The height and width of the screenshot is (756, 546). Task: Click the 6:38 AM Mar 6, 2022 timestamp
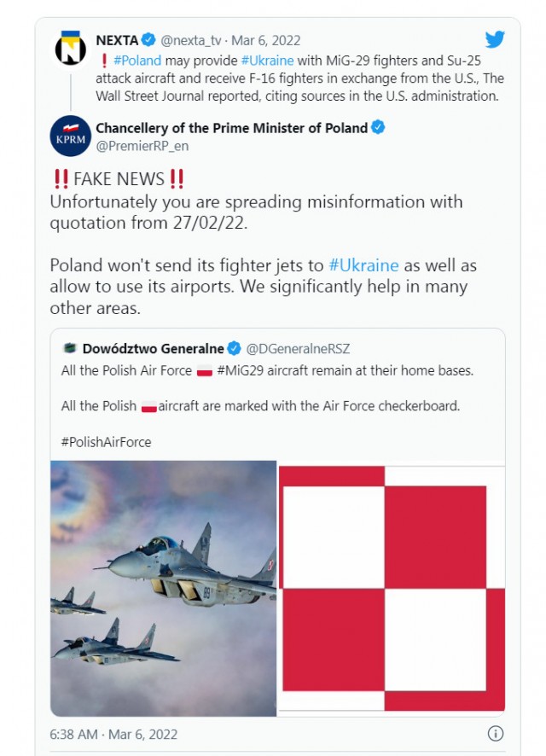pyautogui.click(x=113, y=735)
